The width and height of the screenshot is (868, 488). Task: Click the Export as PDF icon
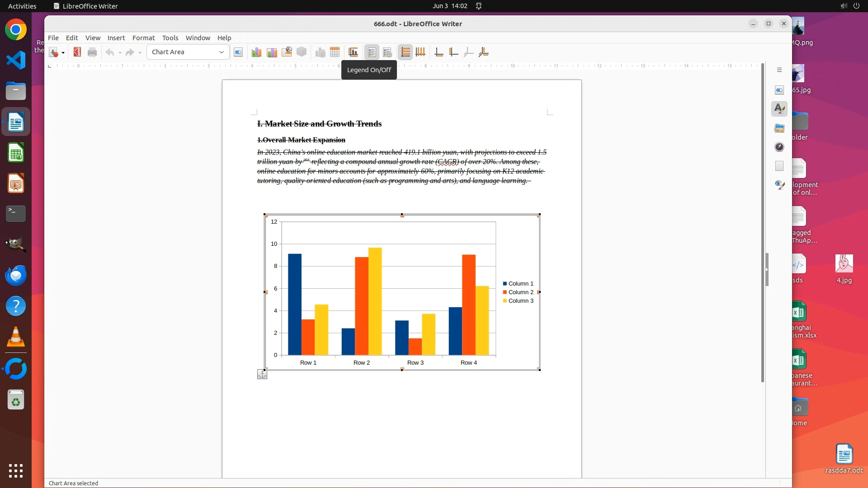point(77,52)
